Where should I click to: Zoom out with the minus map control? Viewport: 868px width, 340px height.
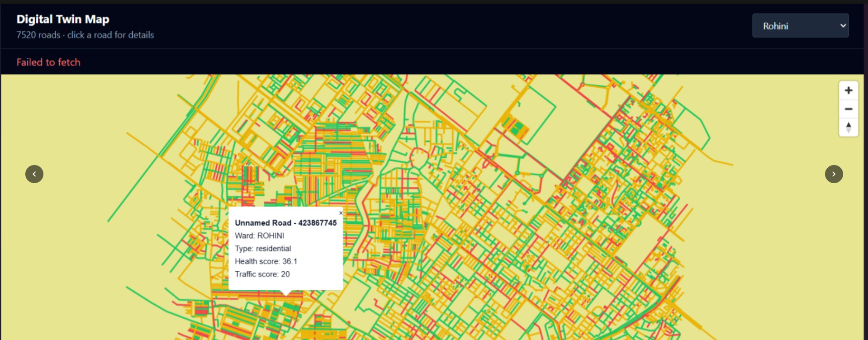(848, 109)
